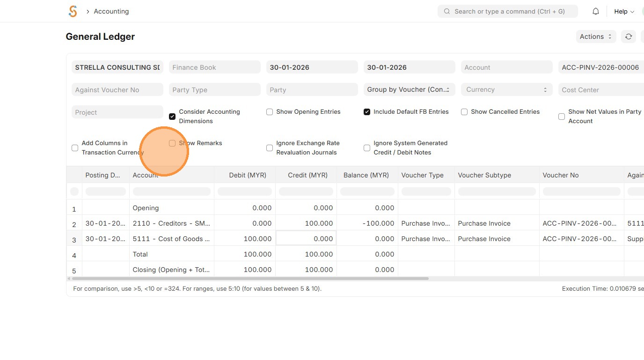The image size is (644, 360).
Task: Click the Balance (MYR) column header
Action: coord(367,175)
